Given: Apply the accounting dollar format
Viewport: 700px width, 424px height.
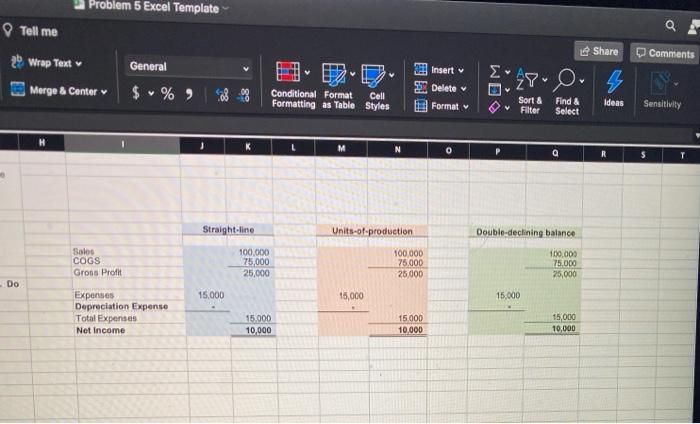Looking at the screenshot, I should (136, 93).
